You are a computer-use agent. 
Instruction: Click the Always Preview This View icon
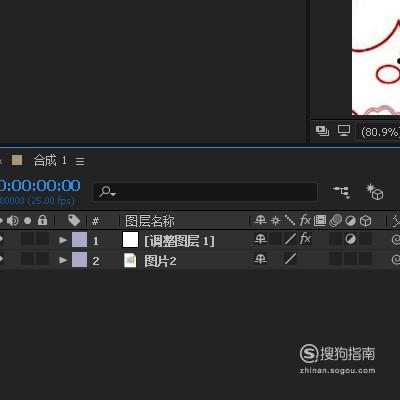[x=322, y=131]
